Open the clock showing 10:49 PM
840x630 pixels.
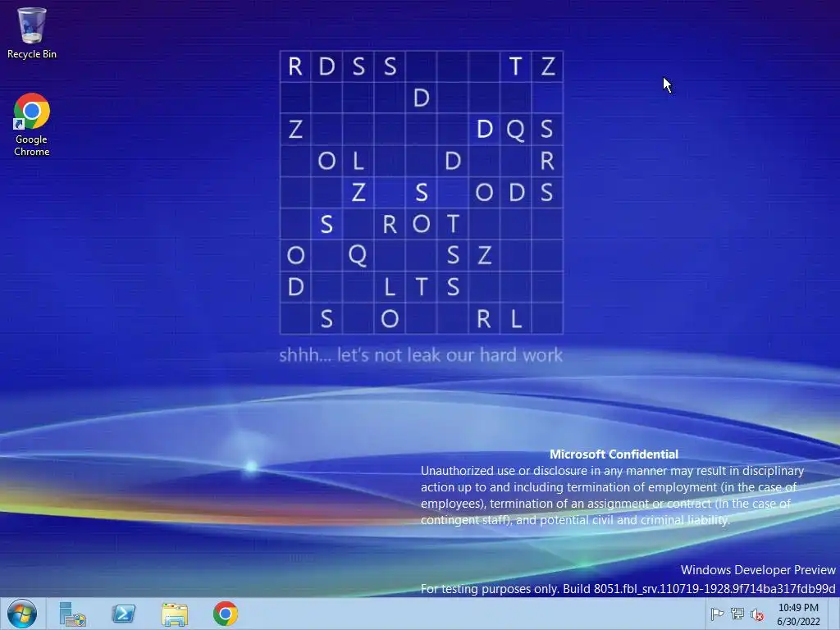coord(798,614)
